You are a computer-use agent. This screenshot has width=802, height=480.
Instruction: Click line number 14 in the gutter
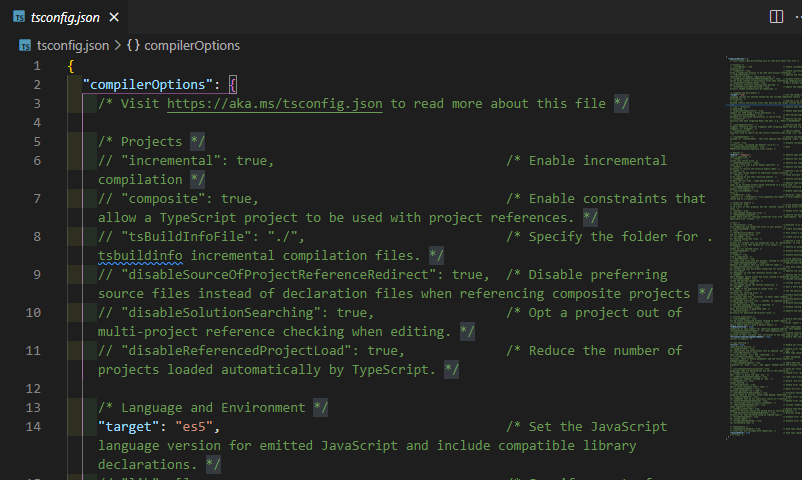(35, 427)
